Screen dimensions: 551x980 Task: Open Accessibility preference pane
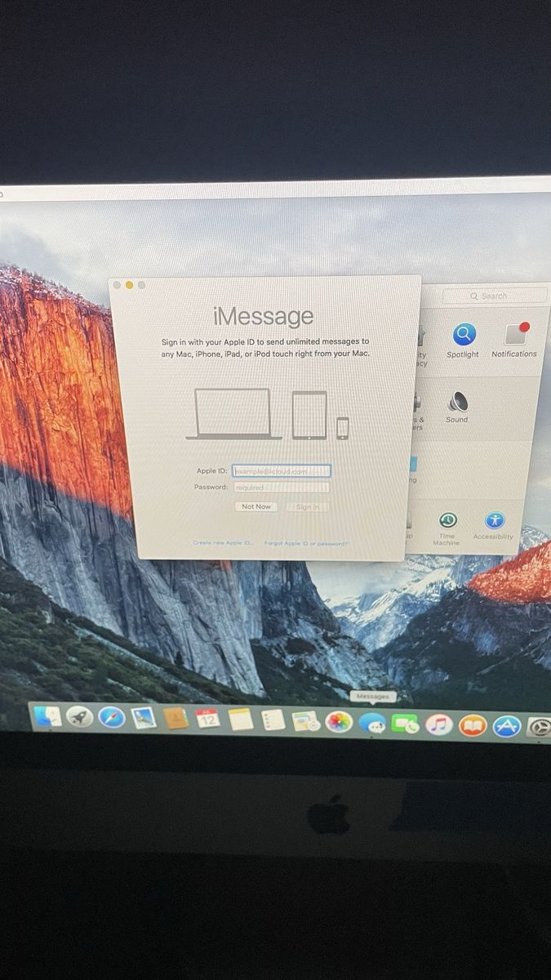494,526
